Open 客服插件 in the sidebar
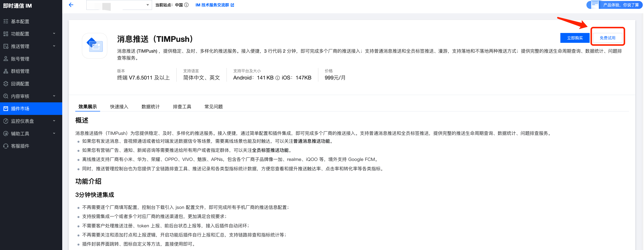 coord(31,146)
